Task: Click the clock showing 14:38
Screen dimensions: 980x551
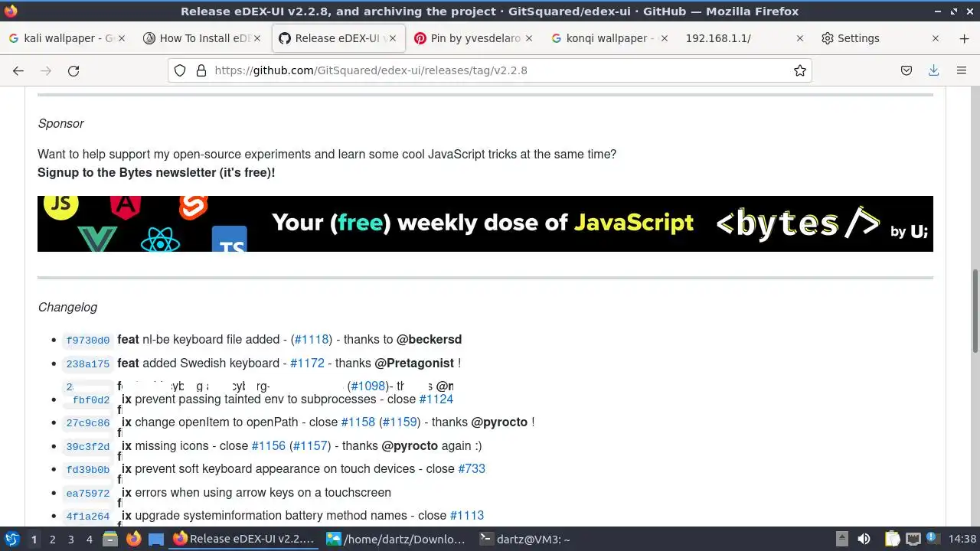Action: click(x=962, y=539)
